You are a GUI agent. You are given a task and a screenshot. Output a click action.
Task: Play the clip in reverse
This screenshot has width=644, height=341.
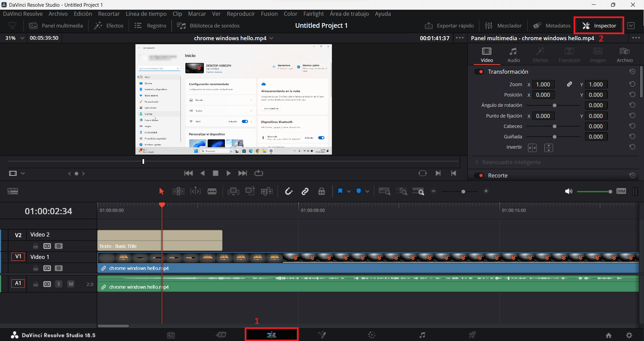(202, 173)
